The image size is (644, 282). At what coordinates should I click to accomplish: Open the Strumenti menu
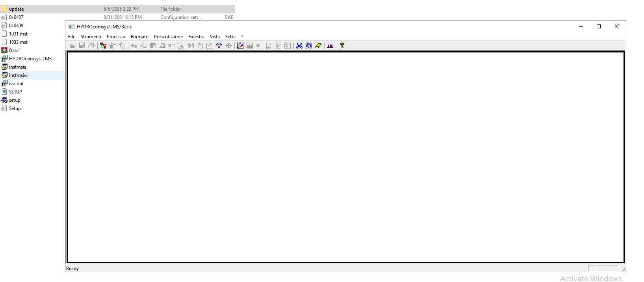pos(91,37)
